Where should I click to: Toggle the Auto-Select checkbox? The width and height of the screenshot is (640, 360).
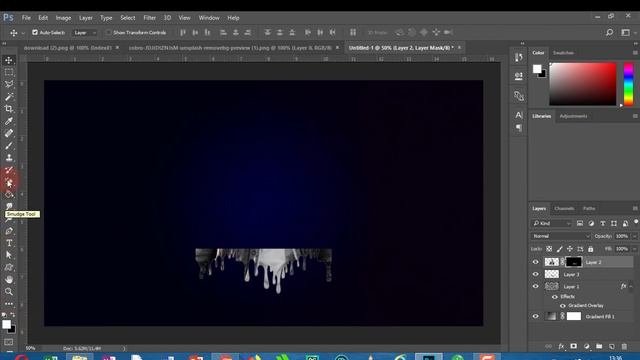[35, 32]
